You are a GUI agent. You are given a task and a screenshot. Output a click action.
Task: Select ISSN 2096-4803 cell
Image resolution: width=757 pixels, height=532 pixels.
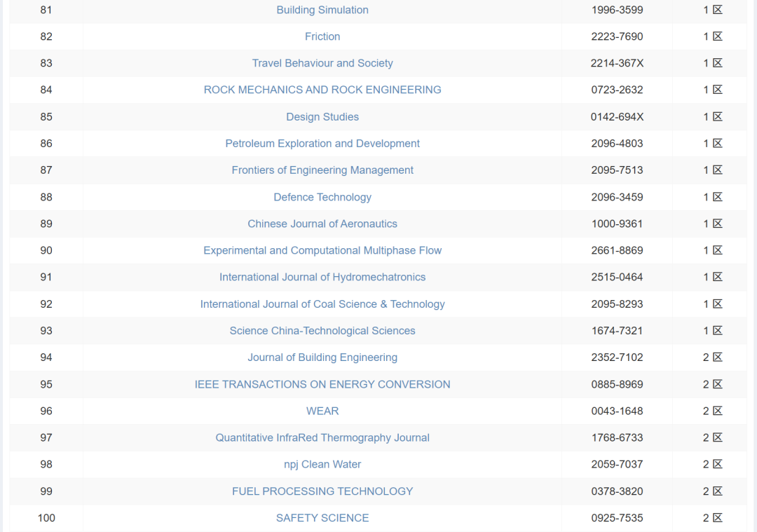coord(617,144)
